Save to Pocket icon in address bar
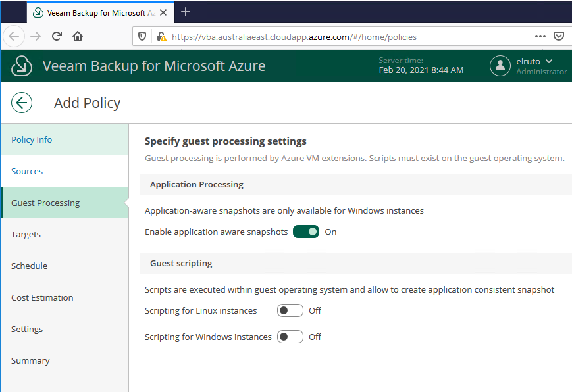The width and height of the screenshot is (572, 392). (558, 37)
